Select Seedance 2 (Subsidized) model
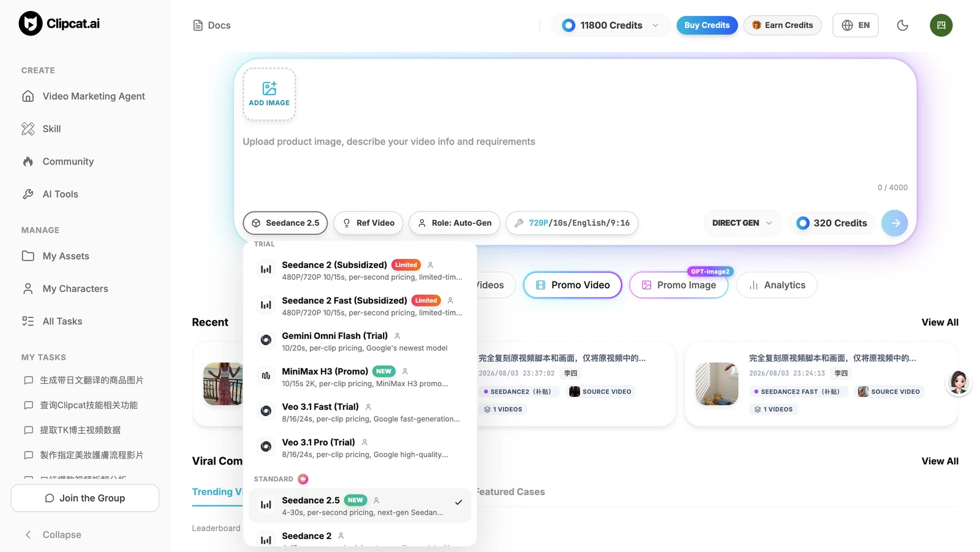The image size is (980, 552). click(360, 270)
